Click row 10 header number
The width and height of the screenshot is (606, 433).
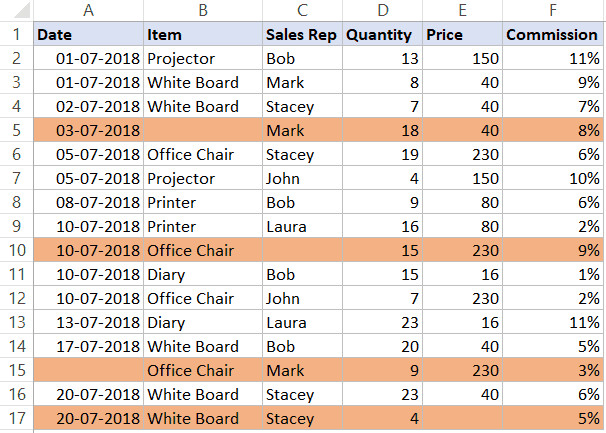[15, 251]
